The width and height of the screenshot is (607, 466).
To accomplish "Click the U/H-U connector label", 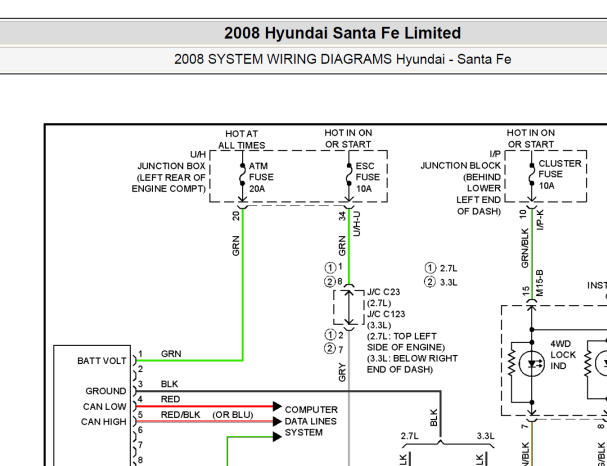I will [x=357, y=224].
